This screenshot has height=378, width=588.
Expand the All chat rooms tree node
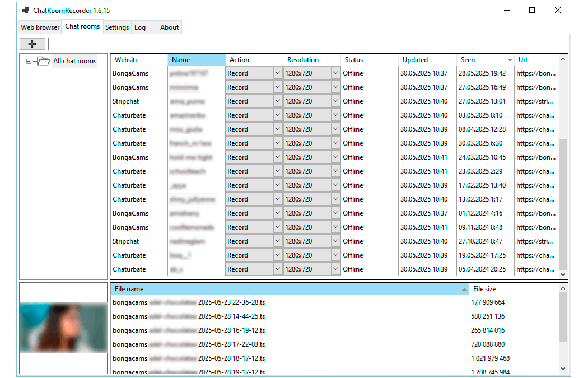[x=29, y=62]
